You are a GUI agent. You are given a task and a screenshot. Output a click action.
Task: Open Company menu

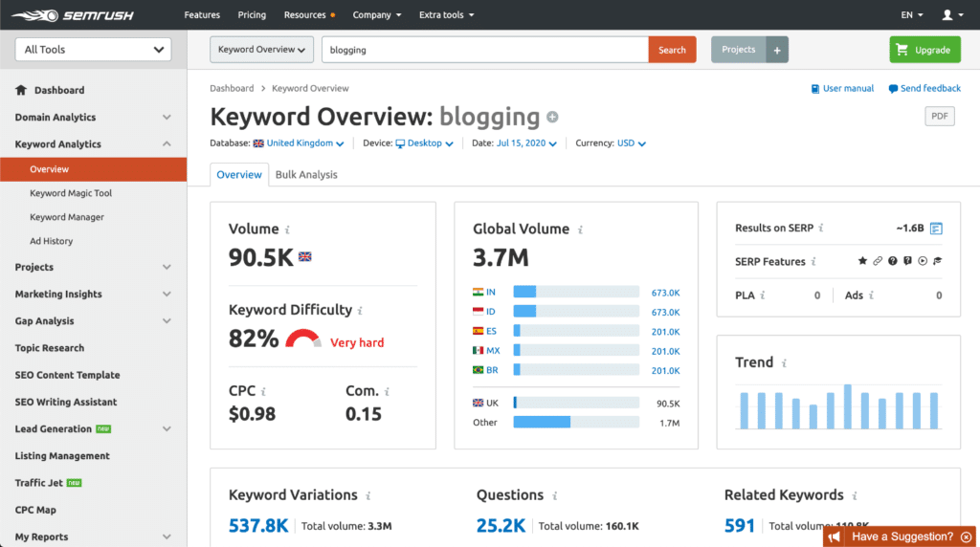pos(377,15)
